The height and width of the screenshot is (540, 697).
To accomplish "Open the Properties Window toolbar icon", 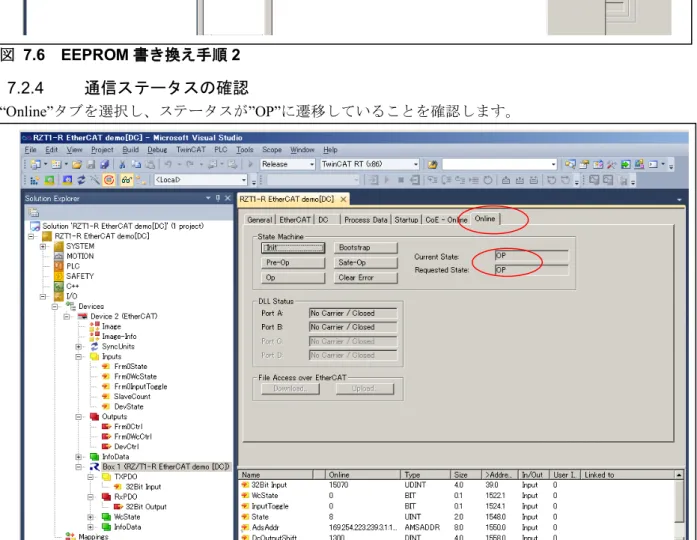I will point(584,164).
